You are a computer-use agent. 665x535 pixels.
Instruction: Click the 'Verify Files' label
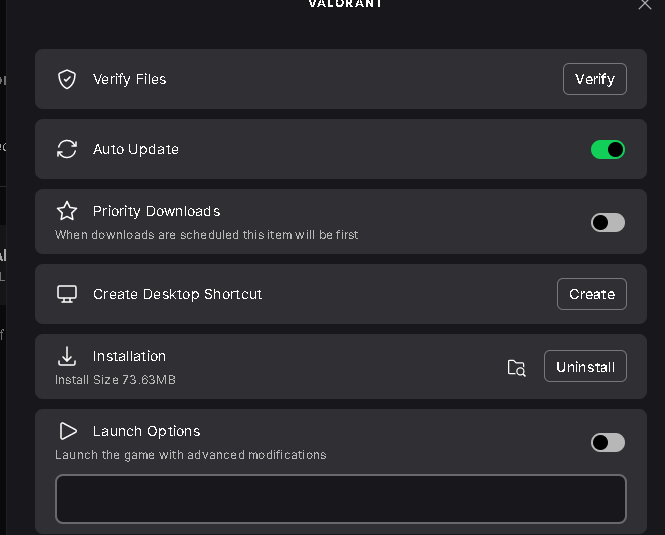point(129,79)
